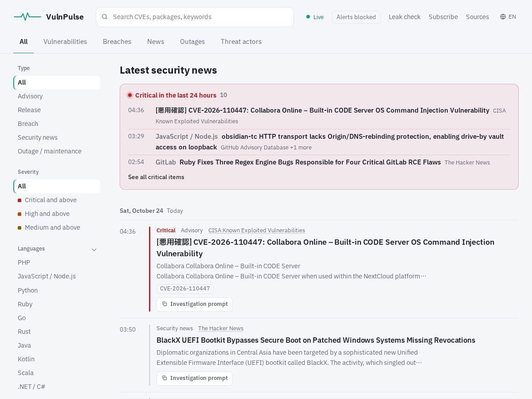
Task: Click Investigation prompt under Collabora article
Action: [x=195, y=304]
